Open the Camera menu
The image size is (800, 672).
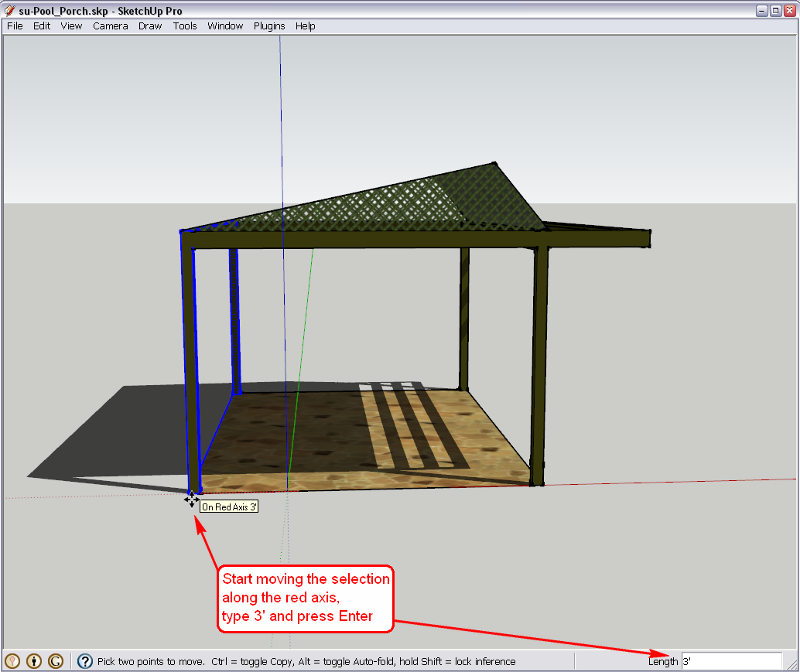111,26
